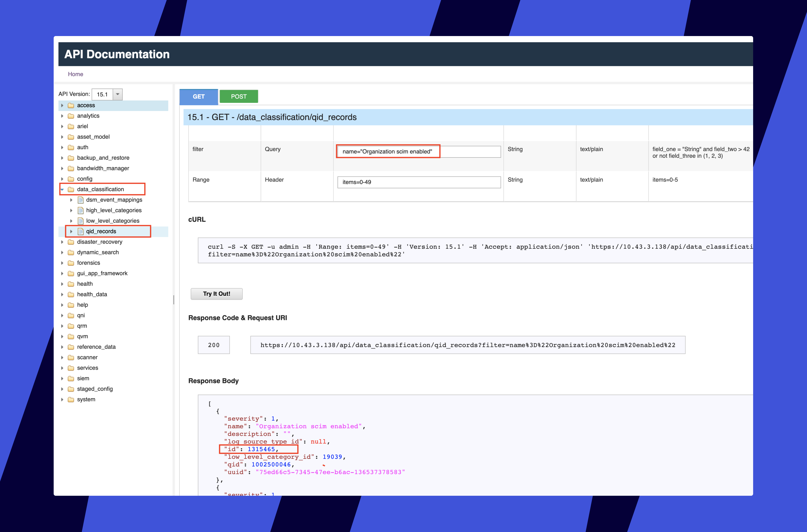Click the forensics folder icon
The height and width of the screenshot is (532, 807).
pos(71,263)
